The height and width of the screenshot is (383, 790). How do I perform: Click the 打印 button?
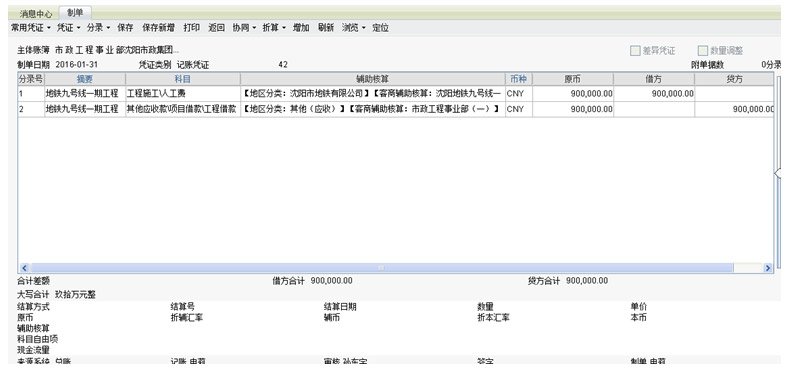click(x=191, y=28)
